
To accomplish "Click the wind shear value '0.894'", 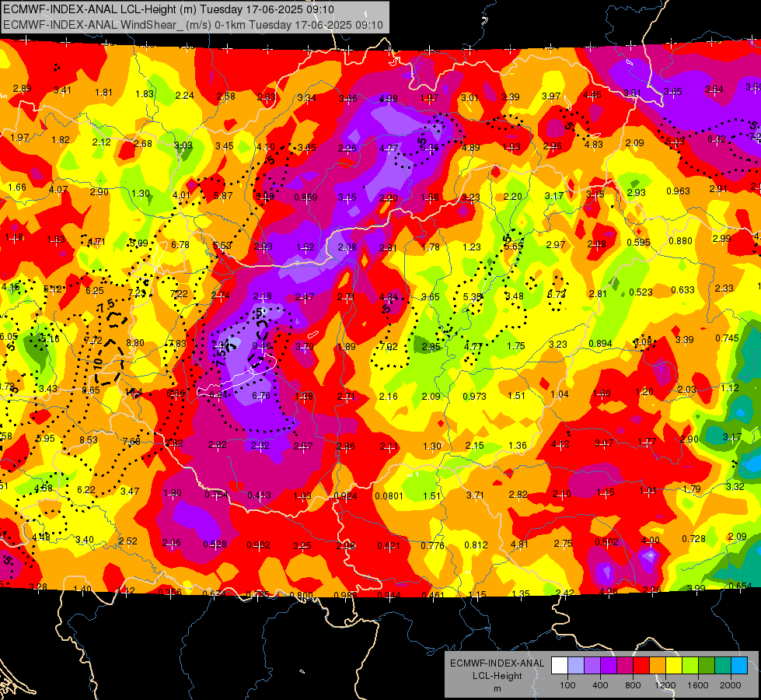I will (x=600, y=344).
